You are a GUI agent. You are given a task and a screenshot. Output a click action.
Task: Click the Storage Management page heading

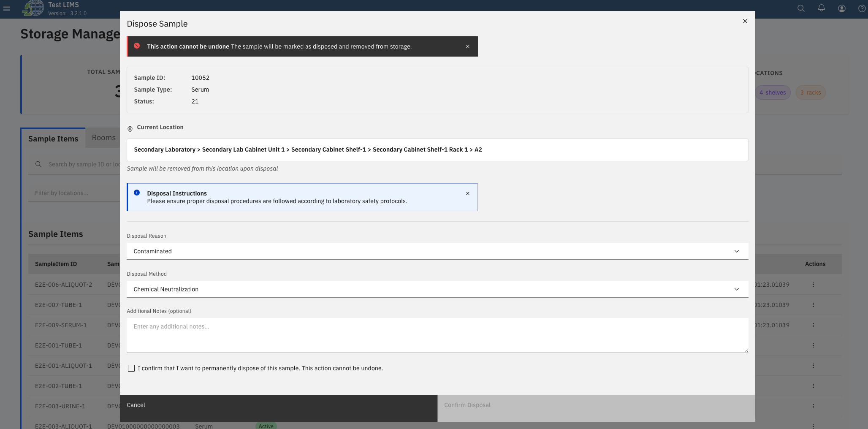point(70,34)
